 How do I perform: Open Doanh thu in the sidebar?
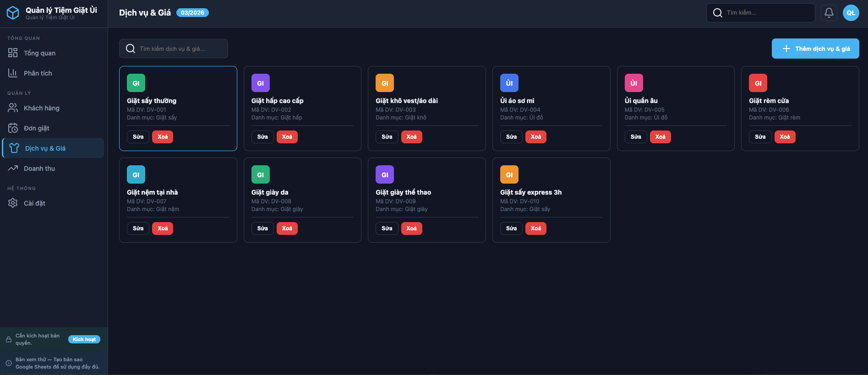(39, 168)
